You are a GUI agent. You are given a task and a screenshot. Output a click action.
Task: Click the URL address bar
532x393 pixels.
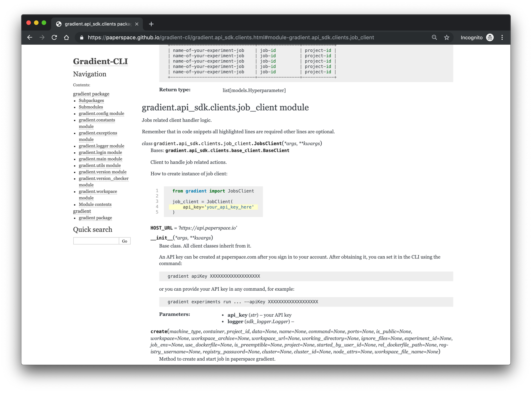point(230,37)
